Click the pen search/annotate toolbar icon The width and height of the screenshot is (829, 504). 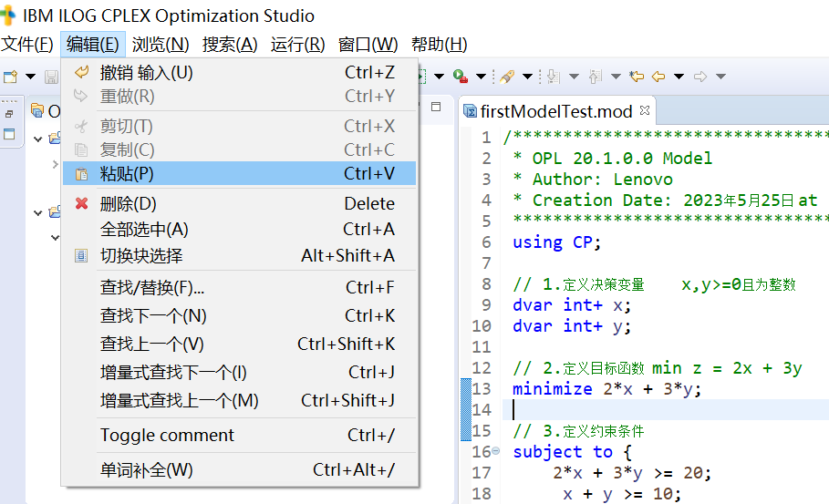coord(507,77)
